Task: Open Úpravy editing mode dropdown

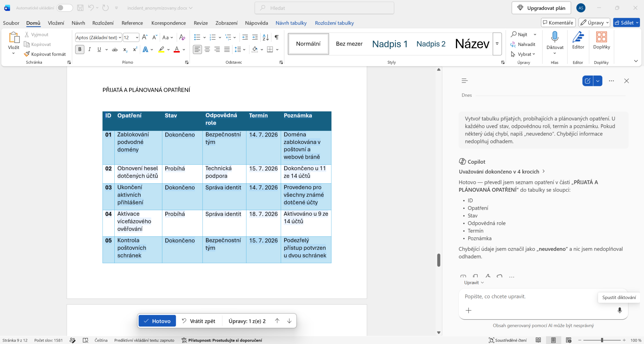Action: coord(594,22)
